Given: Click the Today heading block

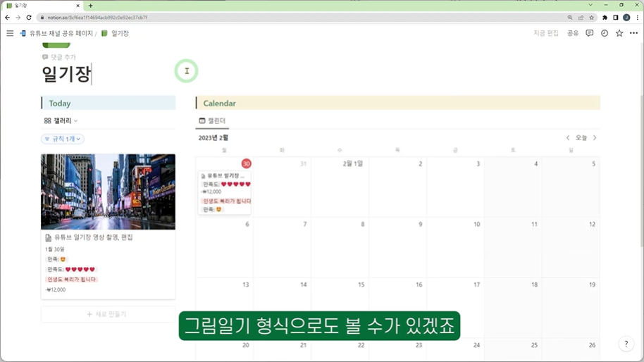Looking at the screenshot, I should click(109, 103).
